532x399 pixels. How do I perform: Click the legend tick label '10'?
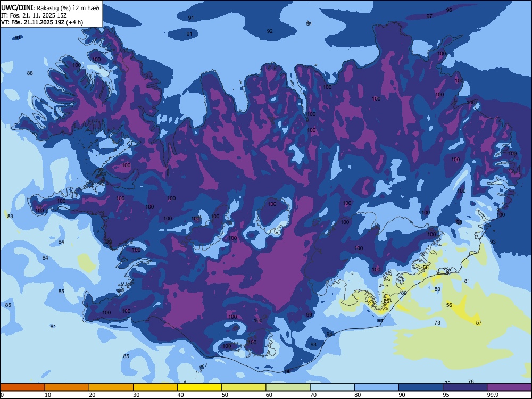point(48,395)
